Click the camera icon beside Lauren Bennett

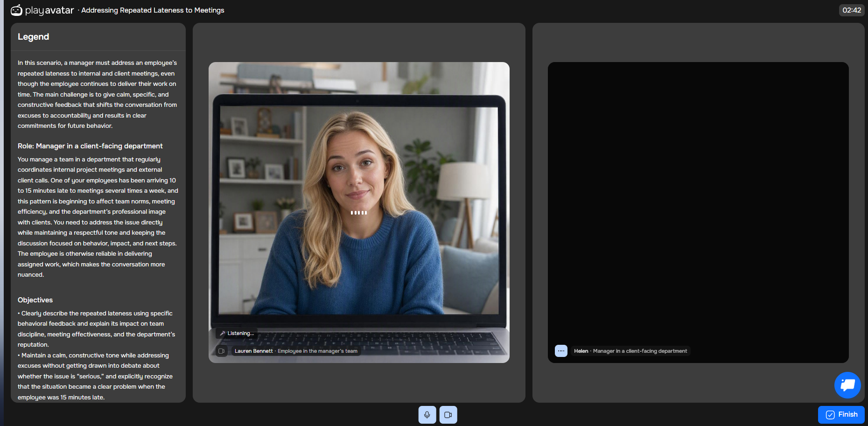tap(222, 351)
